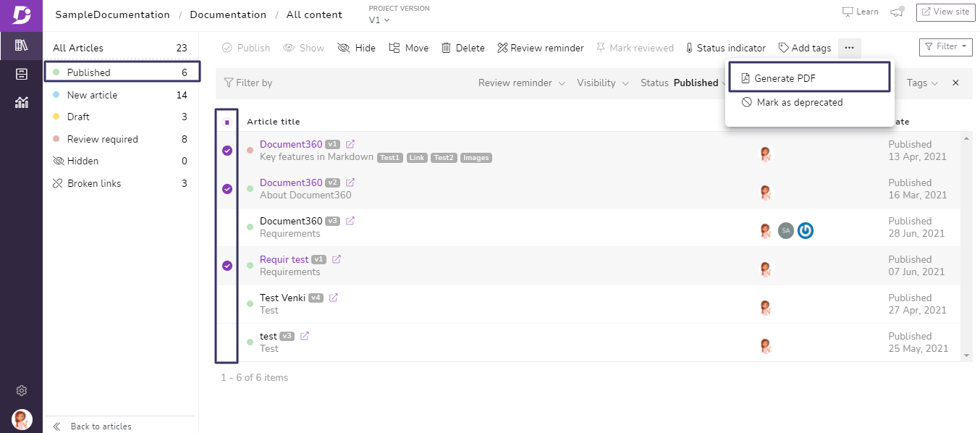This screenshot has width=980, height=433.
Task: Open the Requir test article title
Action: (284, 259)
